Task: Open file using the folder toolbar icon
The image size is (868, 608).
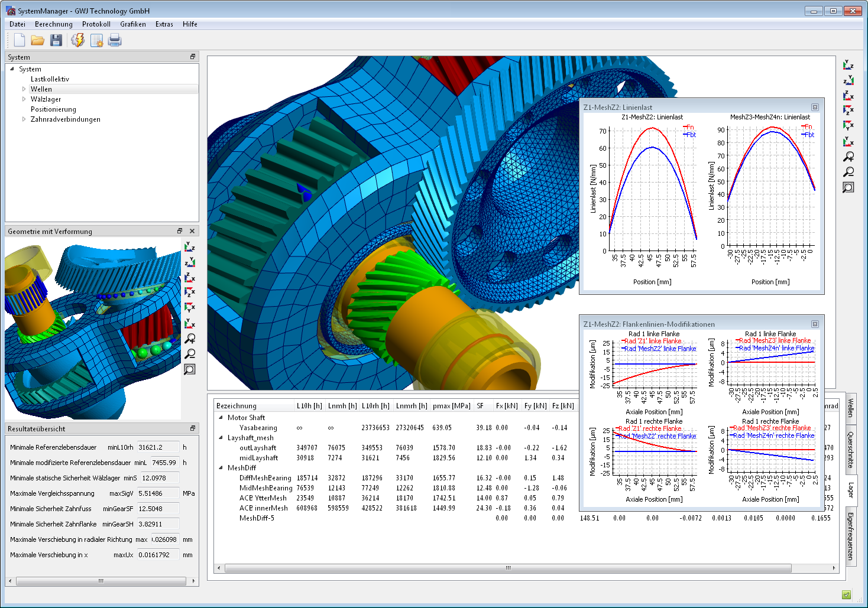Action: pyautogui.click(x=38, y=40)
